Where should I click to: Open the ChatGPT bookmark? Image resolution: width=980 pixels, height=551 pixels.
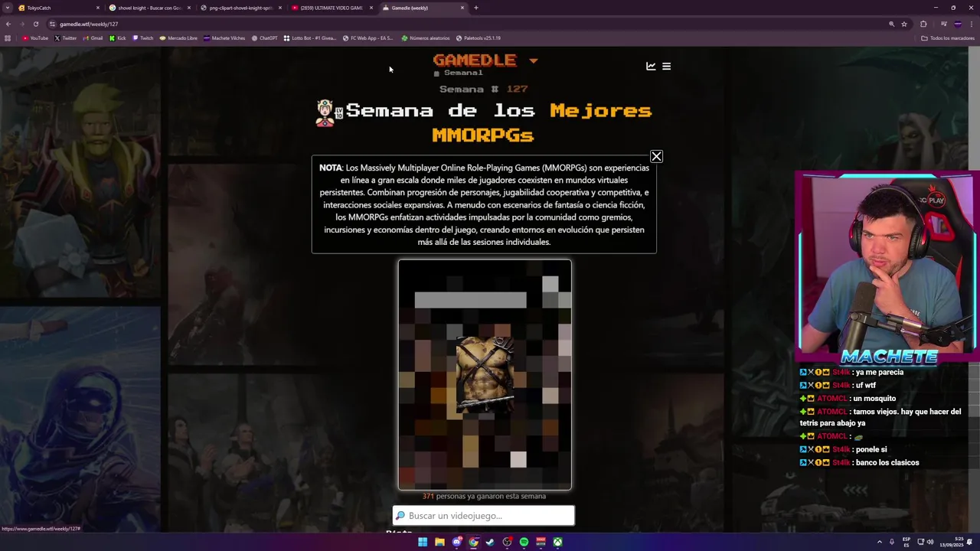click(x=265, y=38)
